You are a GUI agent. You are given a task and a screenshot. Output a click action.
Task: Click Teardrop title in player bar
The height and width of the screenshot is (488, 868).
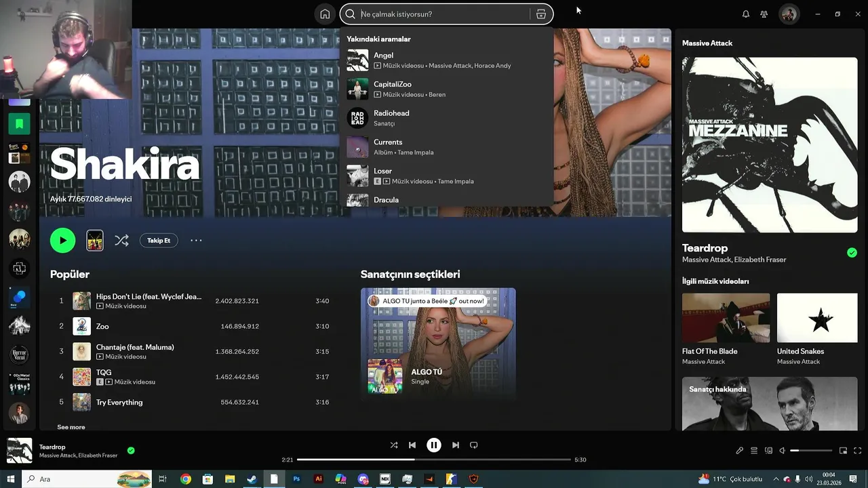[x=52, y=447]
